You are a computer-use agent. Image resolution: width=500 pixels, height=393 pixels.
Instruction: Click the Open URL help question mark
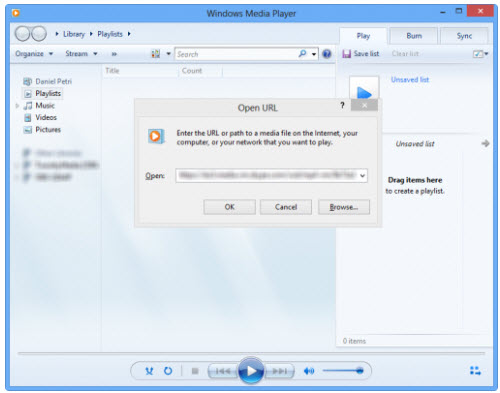coord(342,105)
